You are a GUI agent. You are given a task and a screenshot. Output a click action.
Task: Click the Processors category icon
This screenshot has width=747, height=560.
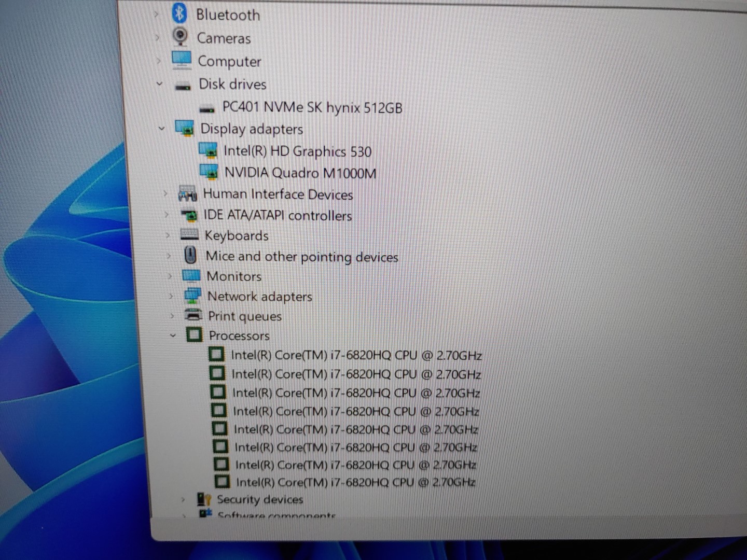point(194,335)
